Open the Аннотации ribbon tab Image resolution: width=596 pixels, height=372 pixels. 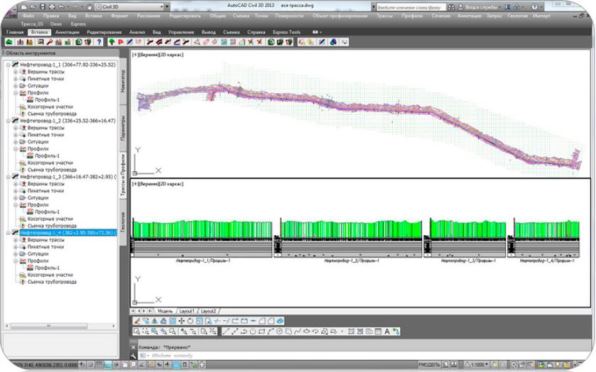[x=67, y=32]
